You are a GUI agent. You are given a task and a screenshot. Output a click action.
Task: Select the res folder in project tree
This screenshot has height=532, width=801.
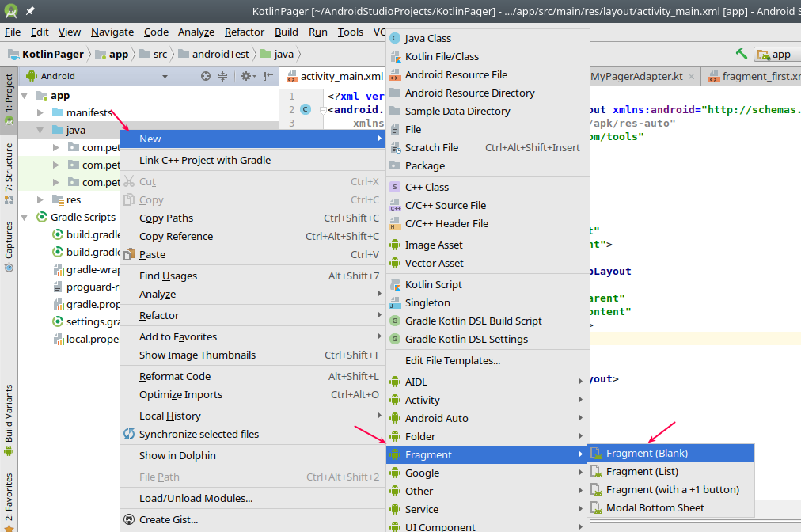[74, 199]
